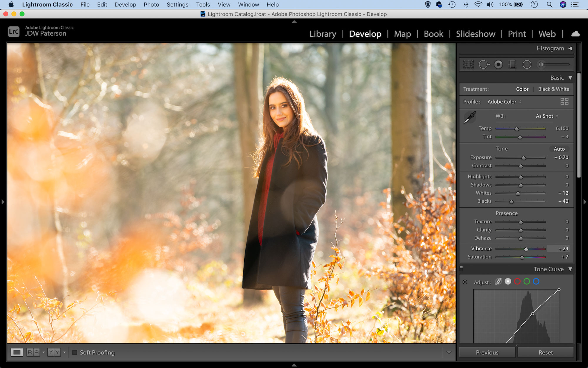Activate the Red Eye Correction tool
588x368 pixels.
pyautogui.click(x=498, y=64)
